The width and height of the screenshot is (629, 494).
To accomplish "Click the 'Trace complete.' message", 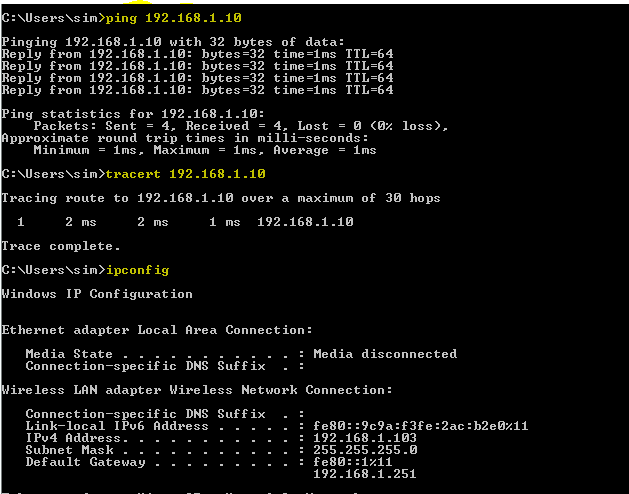I will [61, 246].
